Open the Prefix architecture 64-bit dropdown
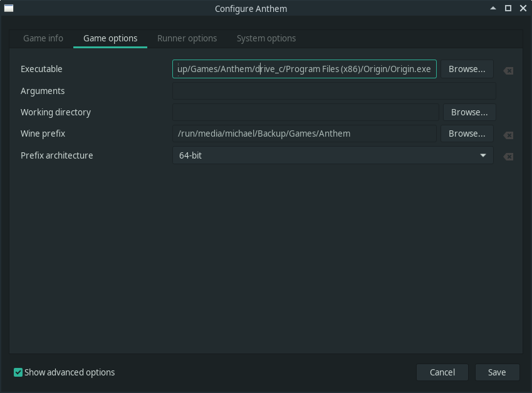Screen dimensions: 532x393 pos(333,155)
